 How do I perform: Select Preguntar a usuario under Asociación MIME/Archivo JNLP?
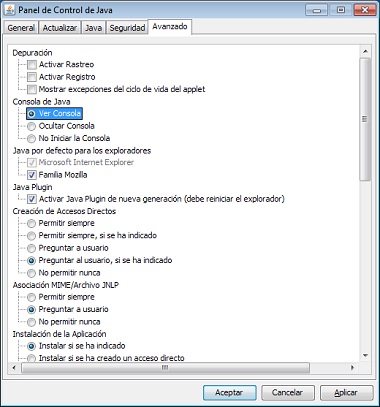(31, 309)
